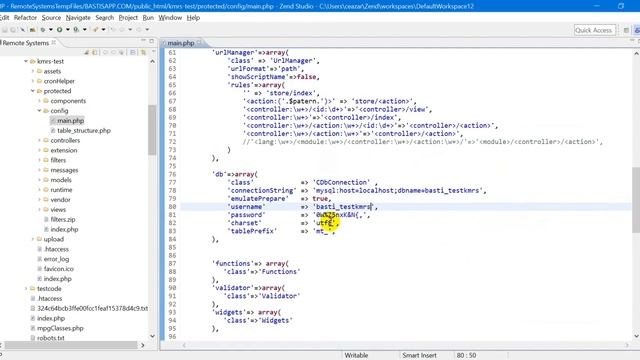
Task: Click the 'CDbConnection' string on line 77
Action: 342,182
